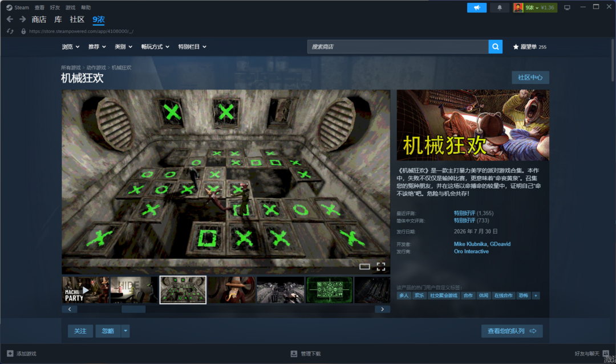Click the page vertical scrollbar
616x364 pixels.
point(613,60)
